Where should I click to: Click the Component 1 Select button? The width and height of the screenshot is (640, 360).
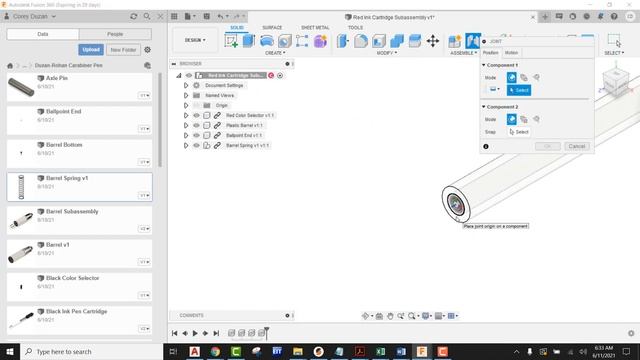pos(519,90)
